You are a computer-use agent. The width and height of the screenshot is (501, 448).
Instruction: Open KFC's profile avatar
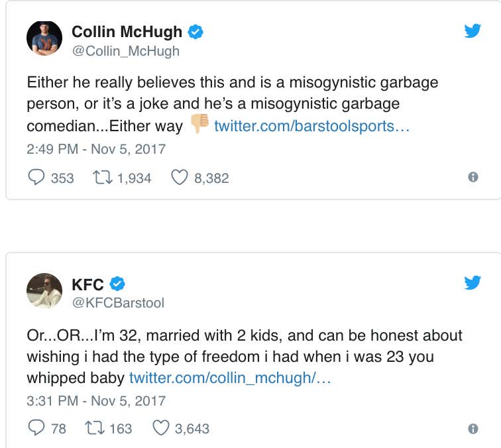click(44, 291)
